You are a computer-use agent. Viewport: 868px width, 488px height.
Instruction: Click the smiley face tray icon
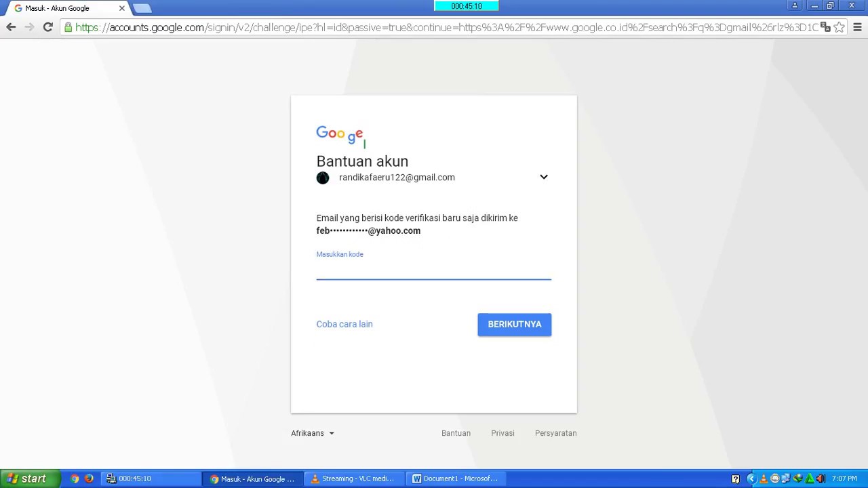click(x=775, y=479)
